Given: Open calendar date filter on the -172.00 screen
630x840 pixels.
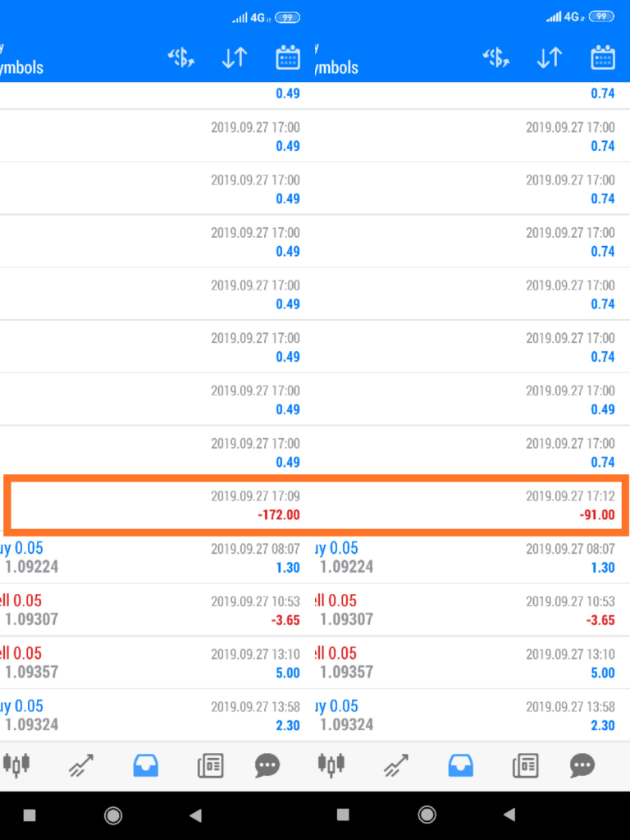Looking at the screenshot, I should click(288, 58).
